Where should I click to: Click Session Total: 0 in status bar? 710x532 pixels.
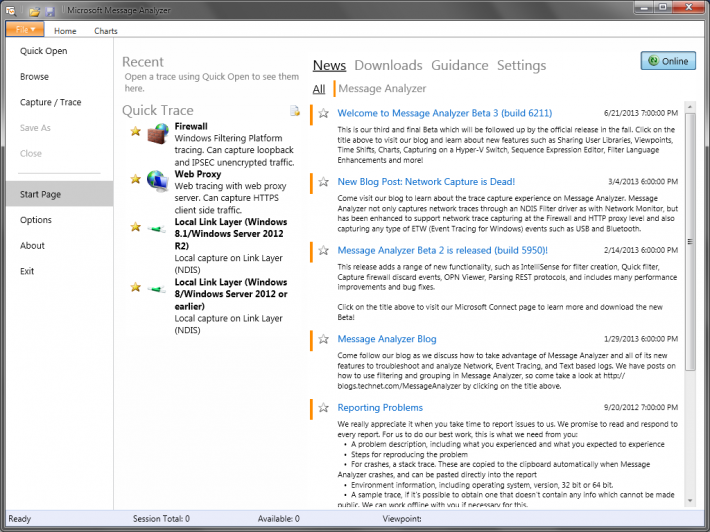[161, 519]
